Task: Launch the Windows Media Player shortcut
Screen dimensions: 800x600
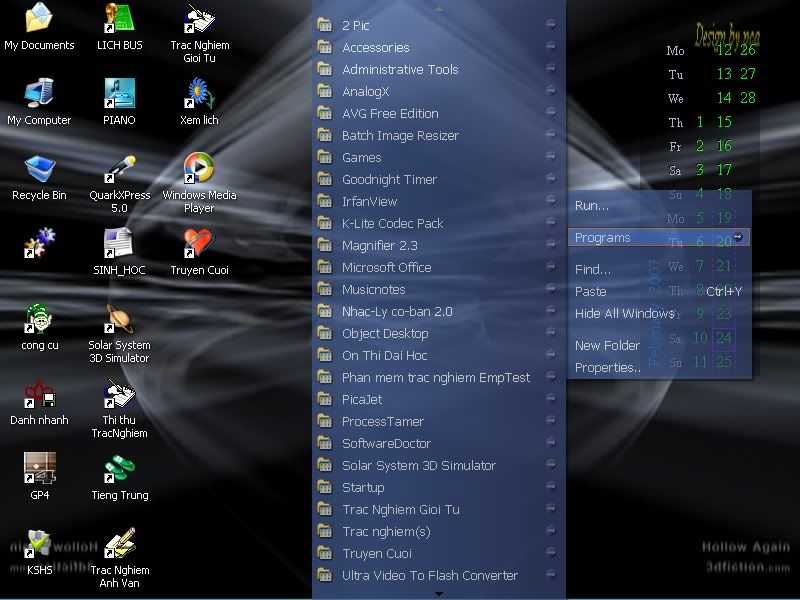Action: (x=198, y=168)
